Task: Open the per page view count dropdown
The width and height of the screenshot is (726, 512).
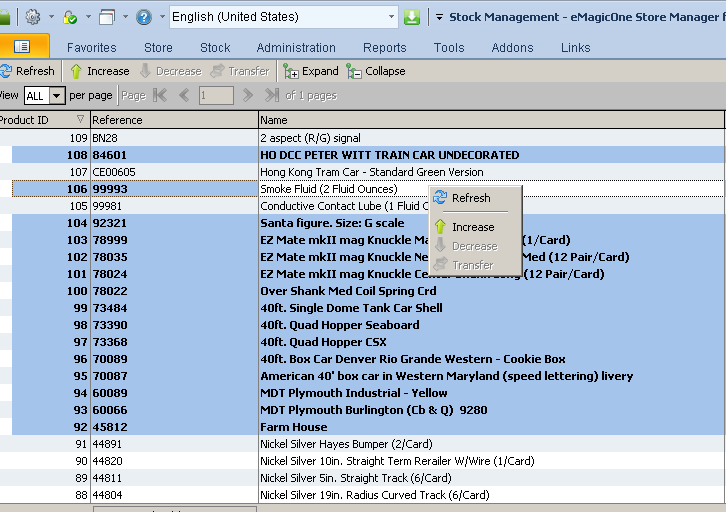Action: pos(57,96)
